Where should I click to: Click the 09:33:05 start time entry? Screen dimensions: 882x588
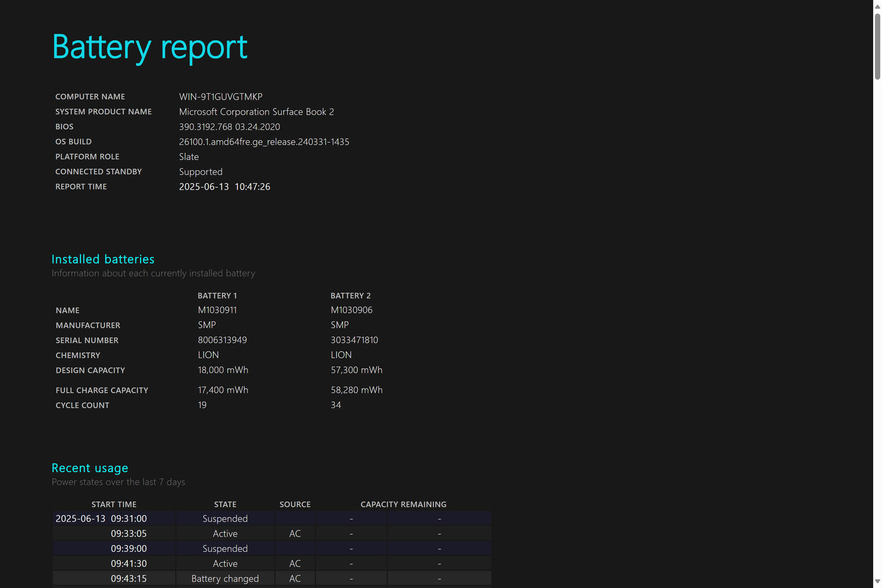point(128,533)
